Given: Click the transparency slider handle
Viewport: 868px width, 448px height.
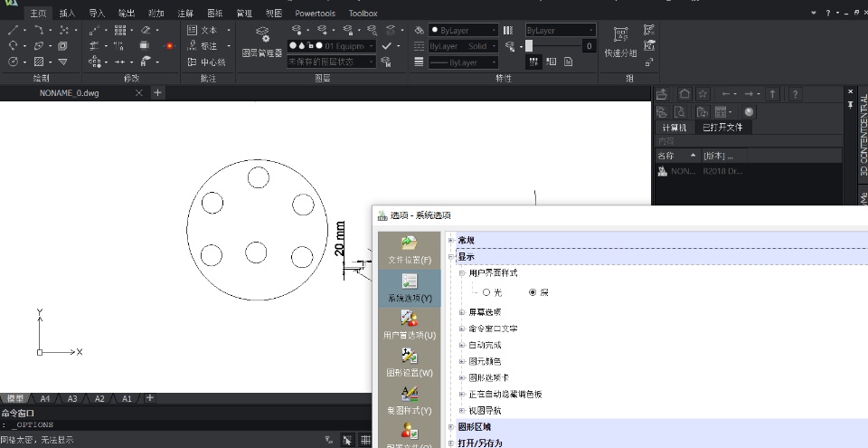Looking at the screenshot, I should tap(529, 46).
